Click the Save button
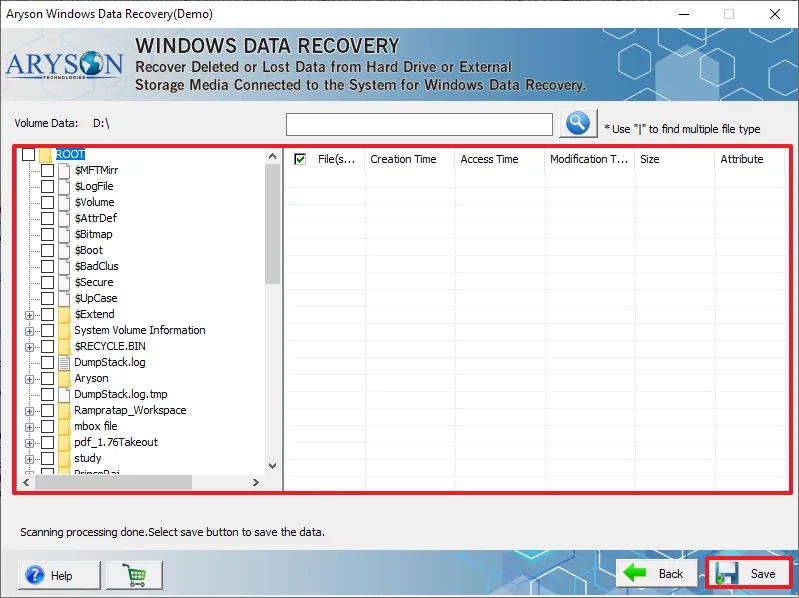The height and width of the screenshot is (598, 799). click(749, 574)
